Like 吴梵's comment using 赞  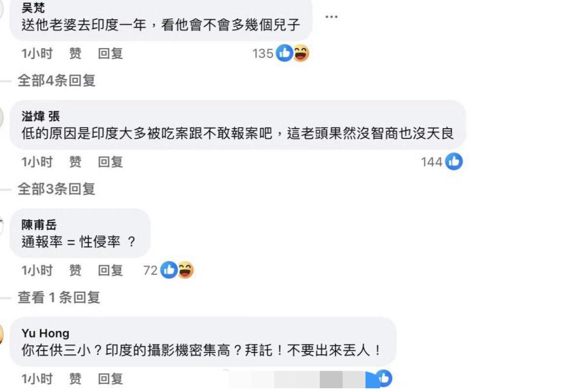(x=75, y=54)
